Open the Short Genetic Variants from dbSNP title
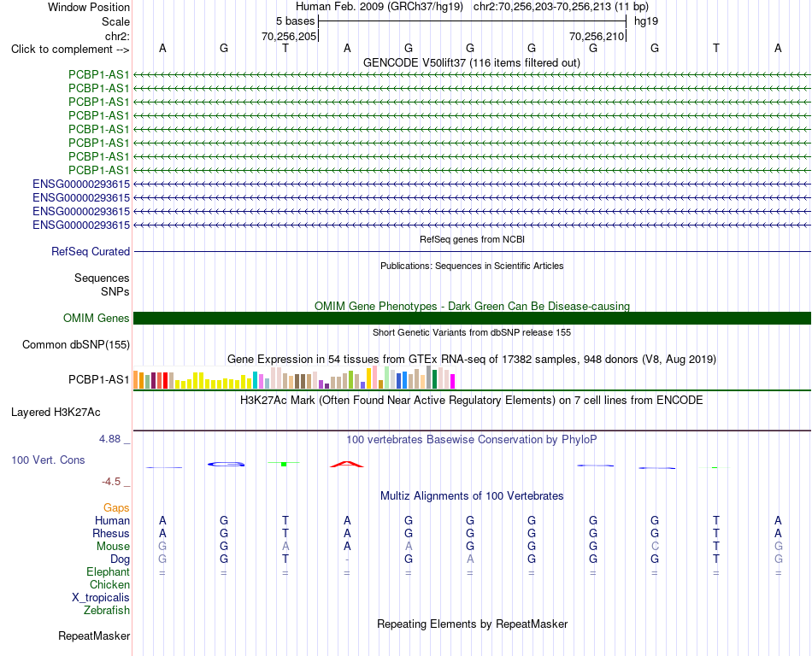The width and height of the screenshot is (812, 656). [x=472, y=332]
